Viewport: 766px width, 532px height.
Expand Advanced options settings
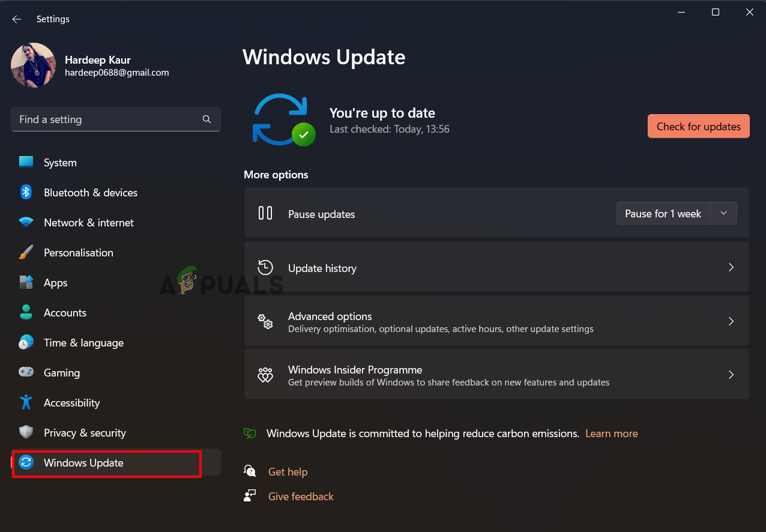click(x=496, y=321)
